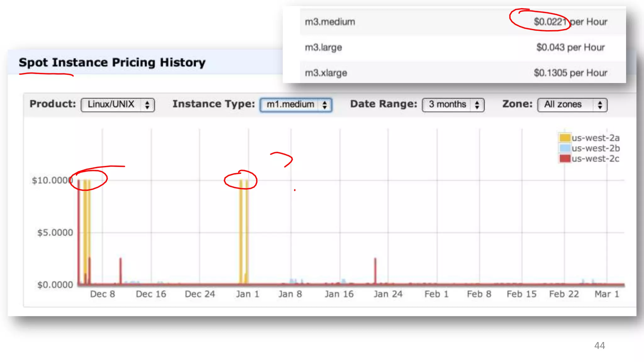Click the Jan 24 date axis label
This screenshot has height=362, width=644.
tap(388, 294)
